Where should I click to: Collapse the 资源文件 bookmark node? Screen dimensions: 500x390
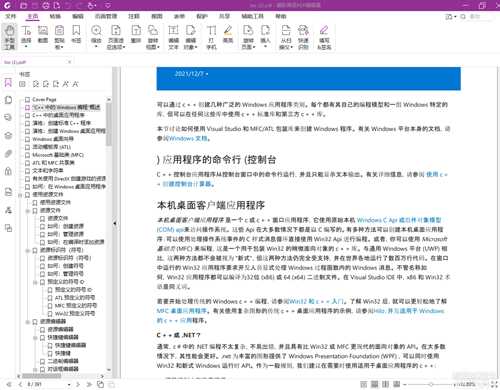coord(28,211)
